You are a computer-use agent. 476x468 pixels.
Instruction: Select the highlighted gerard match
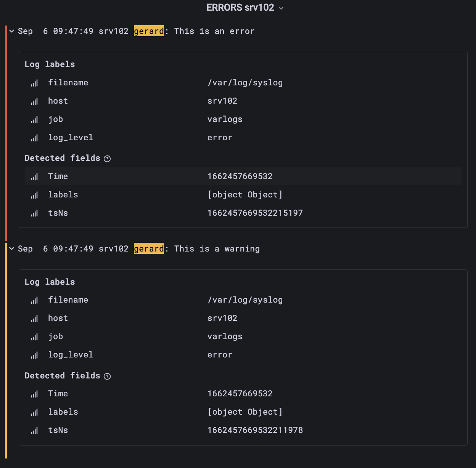pos(149,31)
